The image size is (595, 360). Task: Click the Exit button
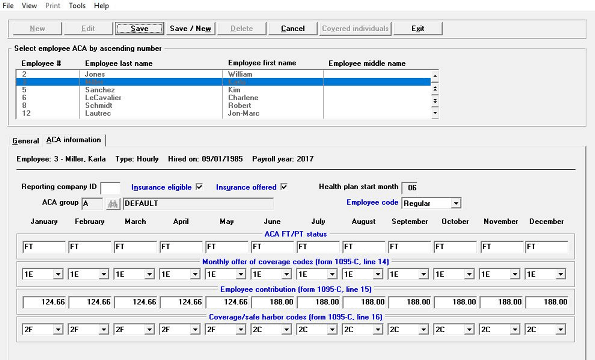pos(418,28)
